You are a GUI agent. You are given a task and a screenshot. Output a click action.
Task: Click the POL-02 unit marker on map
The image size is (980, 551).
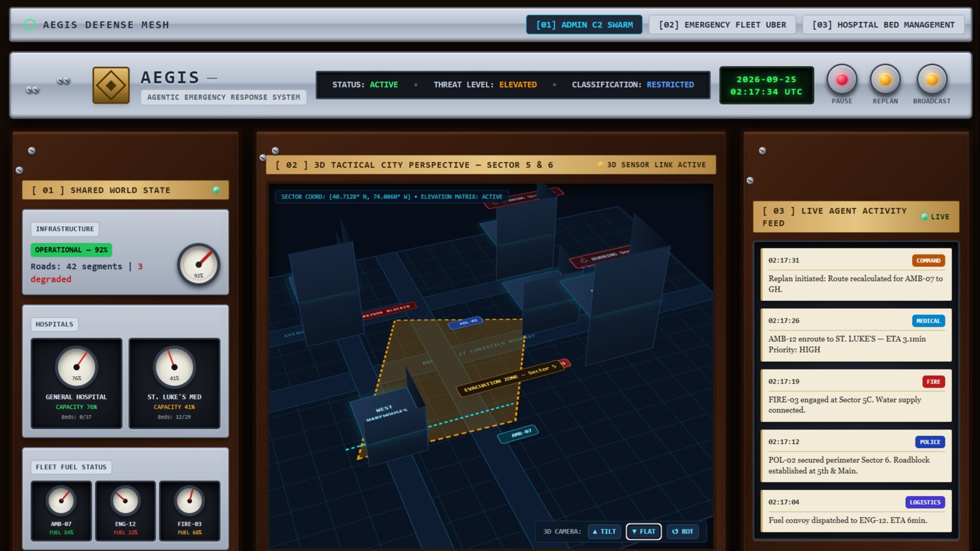pyautogui.click(x=466, y=323)
